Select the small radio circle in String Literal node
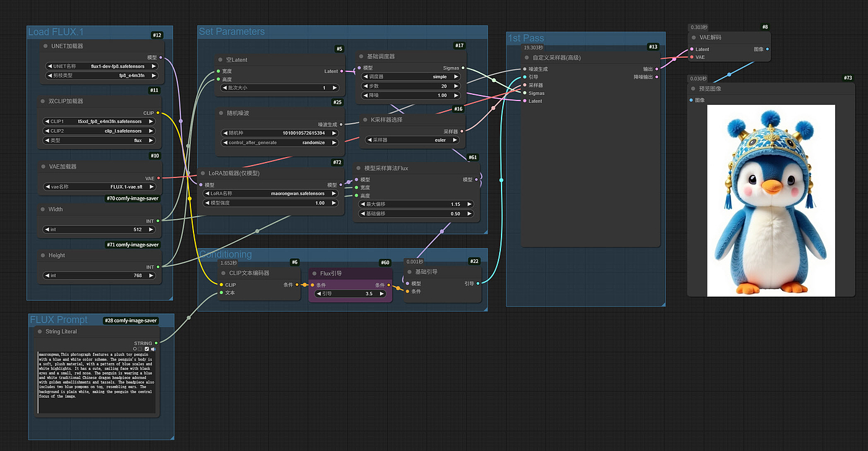This screenshot has width=868, height=451. 135,349
